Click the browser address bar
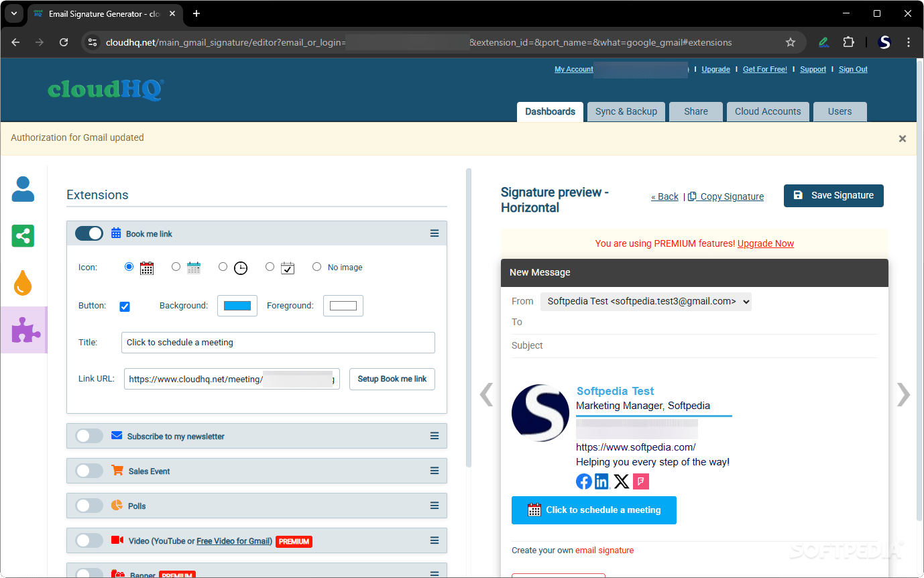 click(x=443, y=42)
